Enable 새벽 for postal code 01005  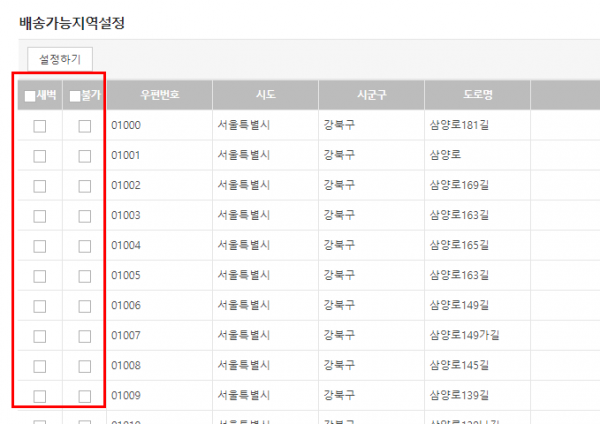[40, 276]
